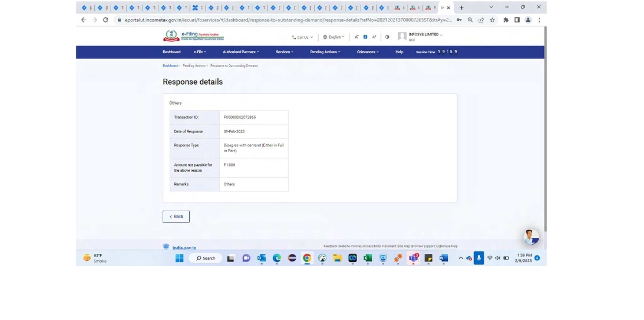Toggle the high contrast mode icon
This screenshot has width=644, height=320.
[387, 37]
